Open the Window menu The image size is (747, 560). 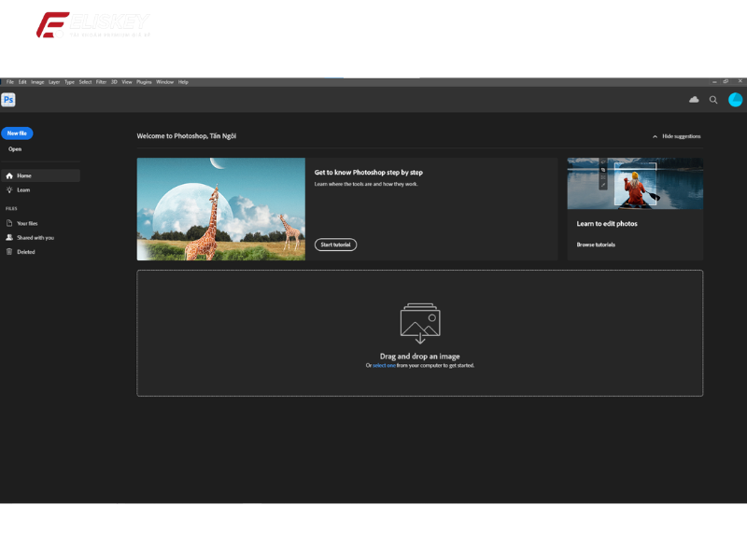pyautogui.click(x=164, y=82)
